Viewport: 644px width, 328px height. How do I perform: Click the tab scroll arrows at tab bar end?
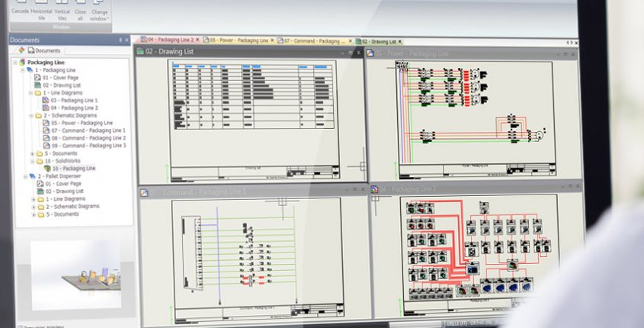(x=572, y=43)
